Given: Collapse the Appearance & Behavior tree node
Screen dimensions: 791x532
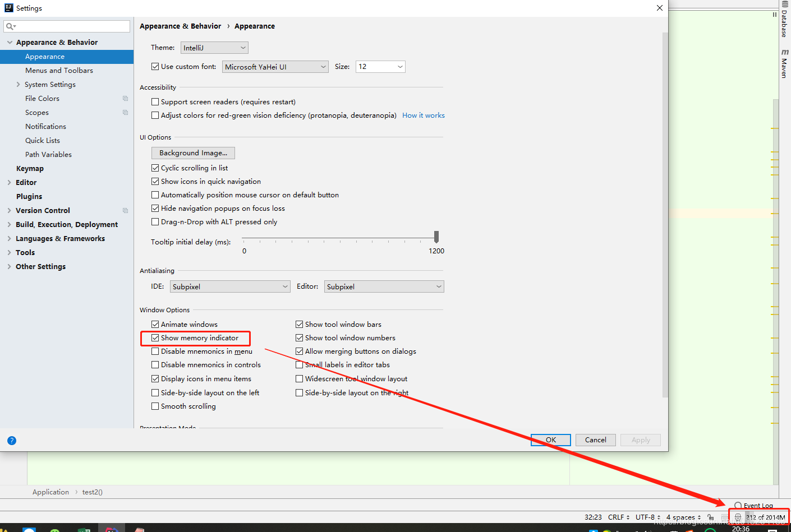Looking at the screenshot, I should tap(10, 43).
